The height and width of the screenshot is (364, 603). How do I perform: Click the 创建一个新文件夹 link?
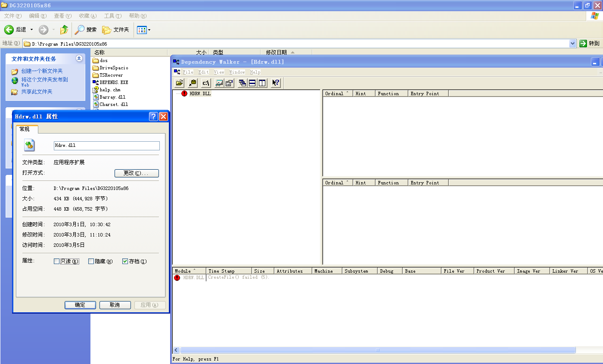click(x=42, y=71)
